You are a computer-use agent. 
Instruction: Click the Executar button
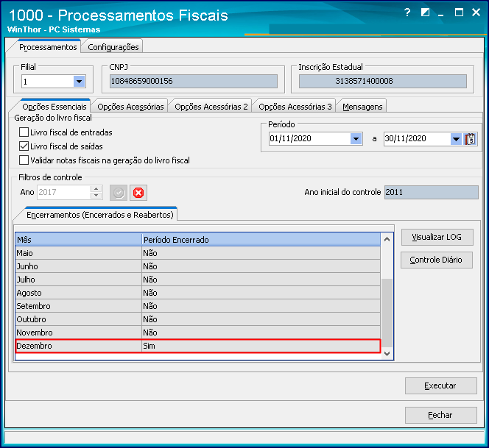pyautogui.click(x=440, y=385)
